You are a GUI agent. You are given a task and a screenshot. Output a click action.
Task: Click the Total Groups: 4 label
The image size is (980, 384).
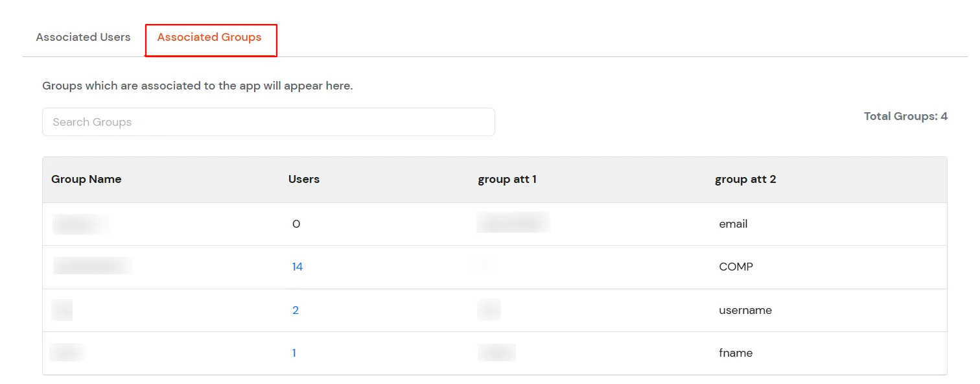[x=905, y=115]
